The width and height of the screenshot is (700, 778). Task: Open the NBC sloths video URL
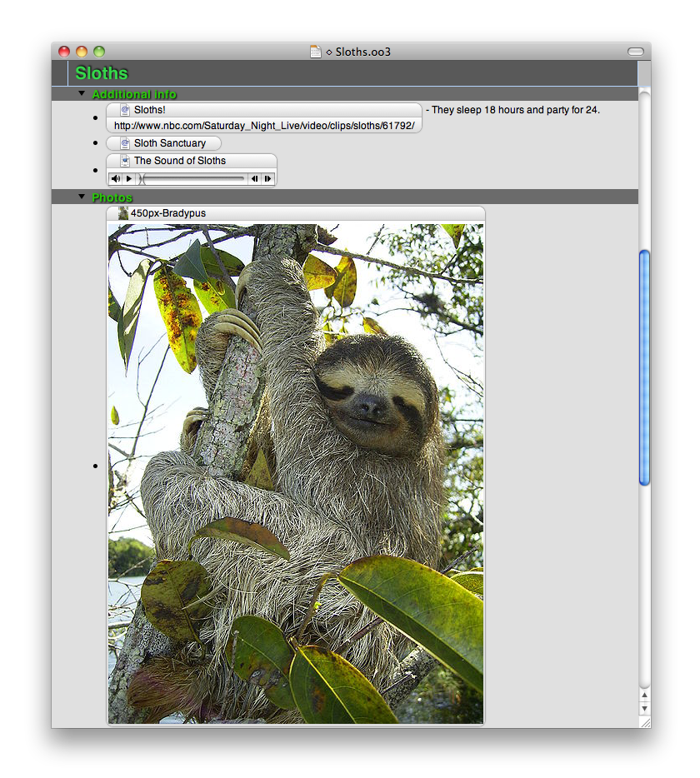263,126
